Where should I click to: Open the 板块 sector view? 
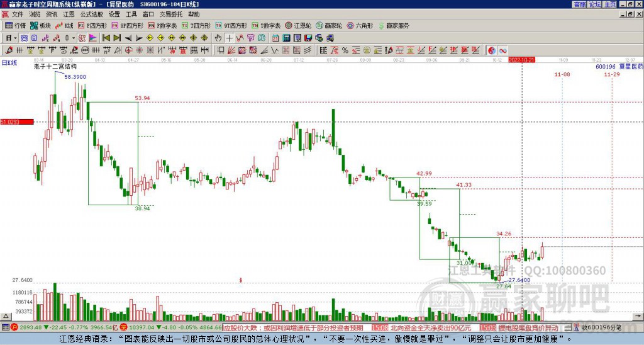pyautogui.click(x=41, y=25)
